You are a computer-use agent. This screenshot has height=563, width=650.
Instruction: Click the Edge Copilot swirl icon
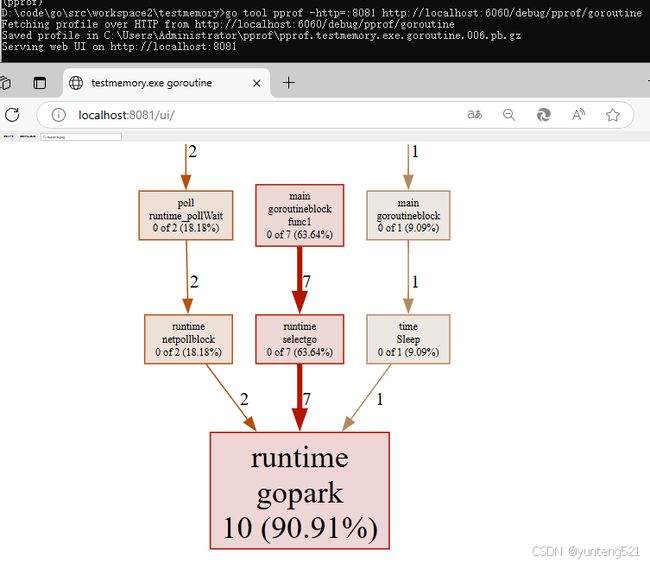[x=543, y=115]
